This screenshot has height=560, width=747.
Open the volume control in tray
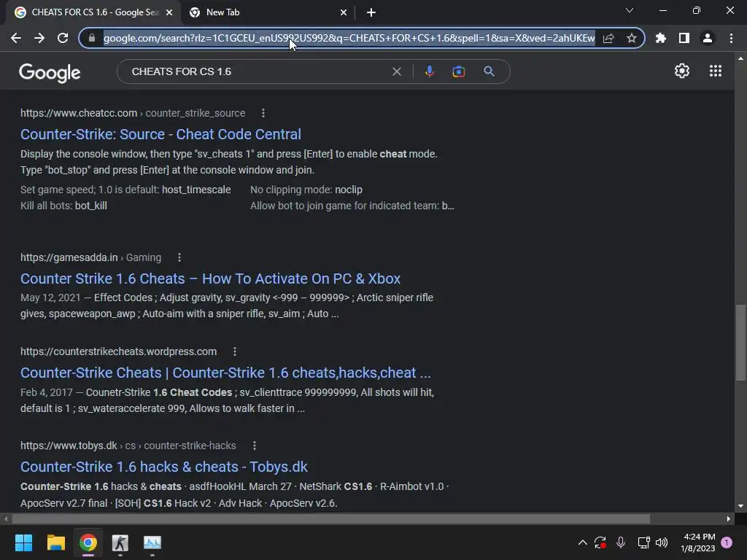pos(662,542)
